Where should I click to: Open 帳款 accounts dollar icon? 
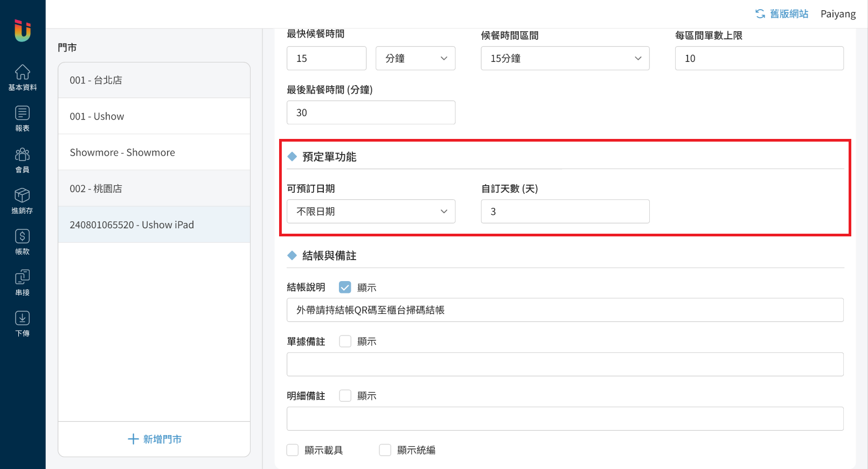pos(22,242)
